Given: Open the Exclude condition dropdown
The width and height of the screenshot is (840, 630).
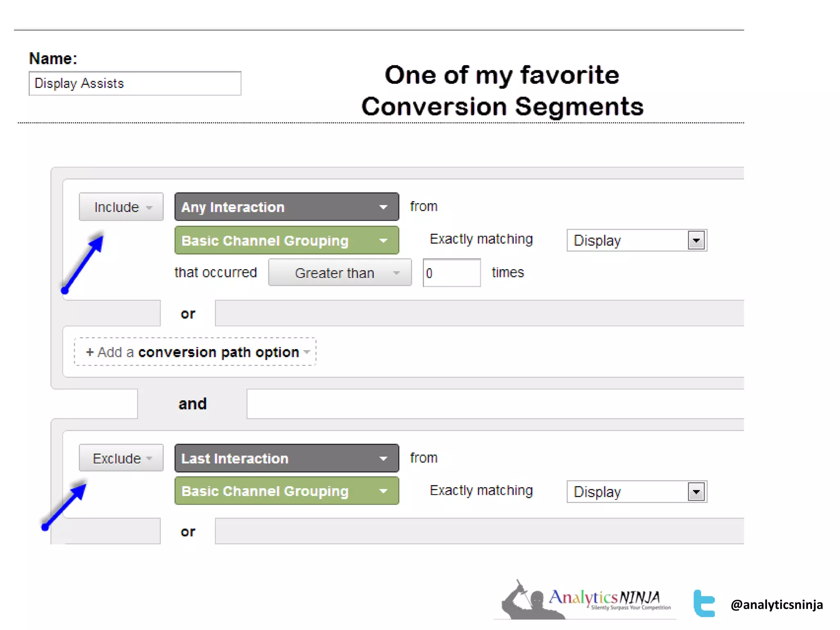Looking at the screenshot, I should tap(121, 458).
